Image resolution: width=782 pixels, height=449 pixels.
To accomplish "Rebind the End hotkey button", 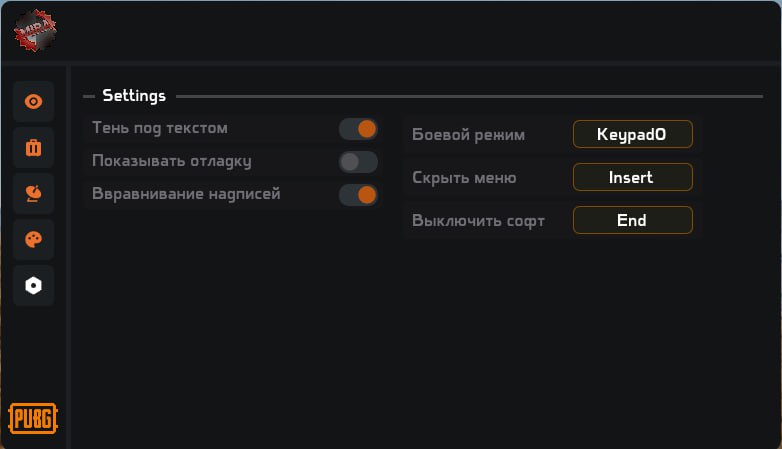I will [x=632, y=220].
